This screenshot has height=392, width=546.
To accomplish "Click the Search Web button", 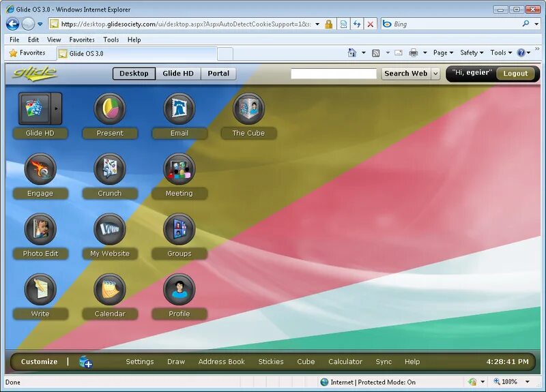I will coord(405,74).
